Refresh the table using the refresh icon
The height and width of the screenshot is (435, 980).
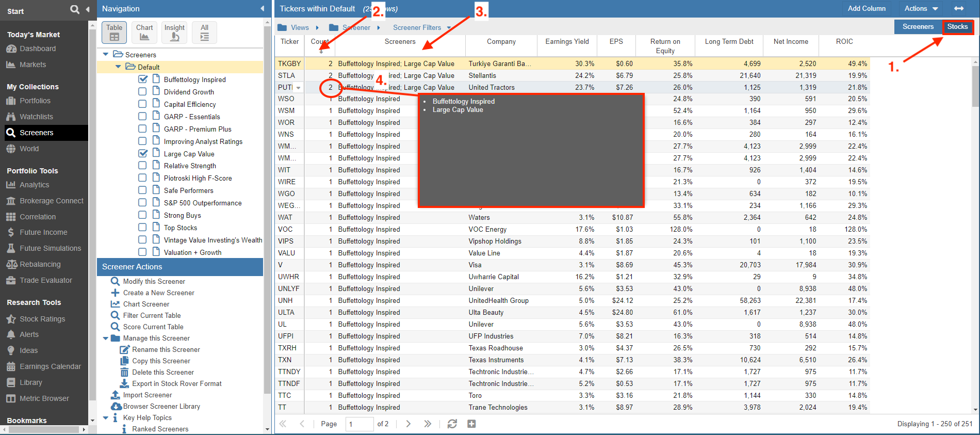click(x=452, y=424)
